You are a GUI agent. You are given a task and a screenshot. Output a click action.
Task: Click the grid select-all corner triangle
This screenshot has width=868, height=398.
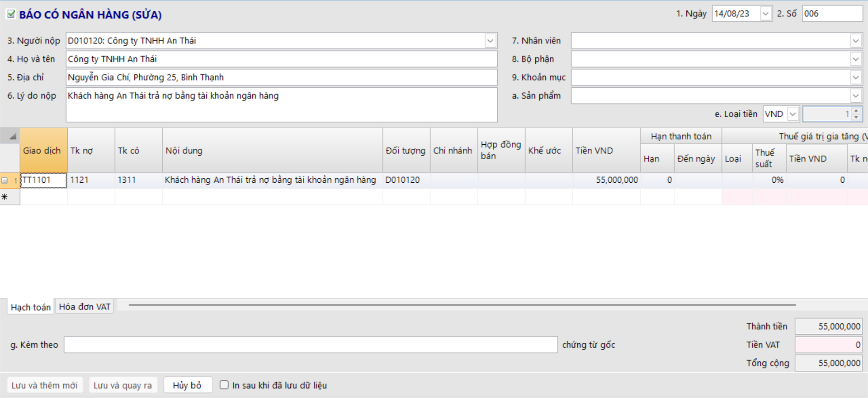[x=13, y=136]
